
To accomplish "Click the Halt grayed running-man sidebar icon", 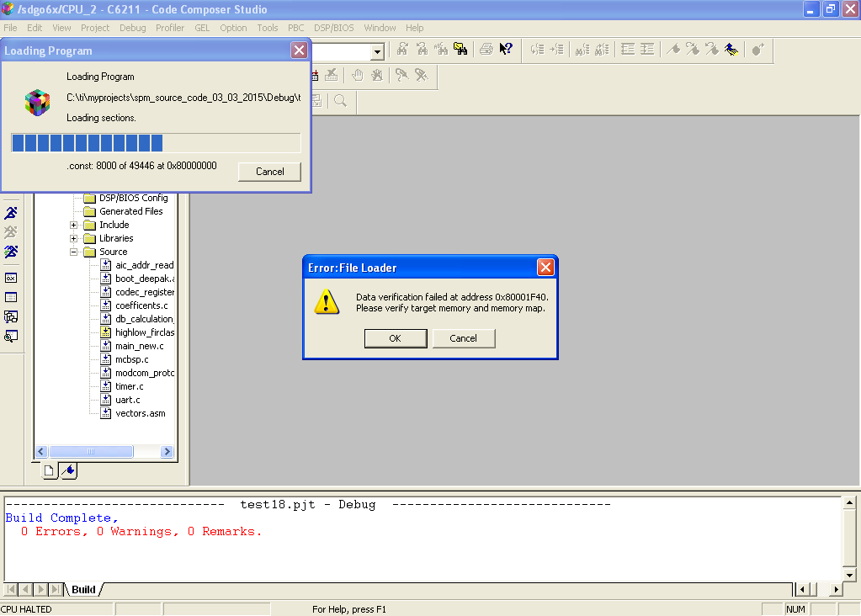I will click(x=11, y=232).
